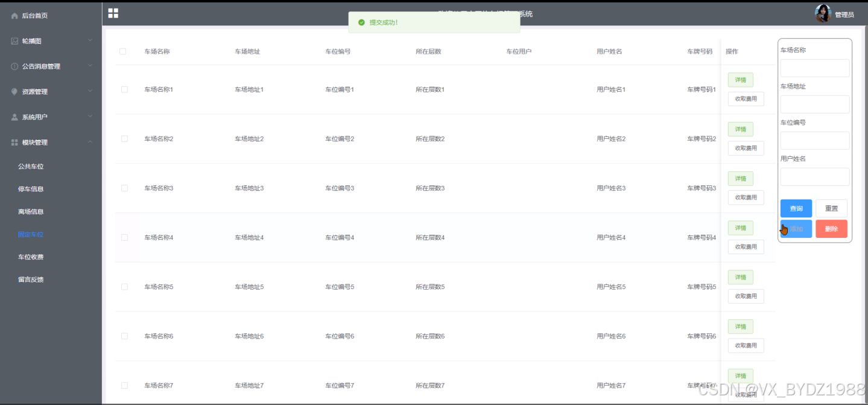This screenshot has width=868, height=405.
Task: Click cell 车牌号码4
Action: coord(702,238)
